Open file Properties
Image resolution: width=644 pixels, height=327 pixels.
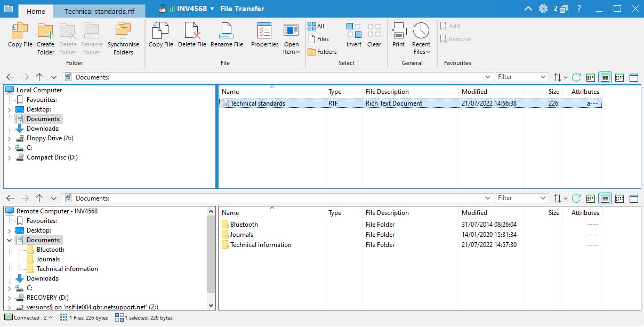point(265,35)
